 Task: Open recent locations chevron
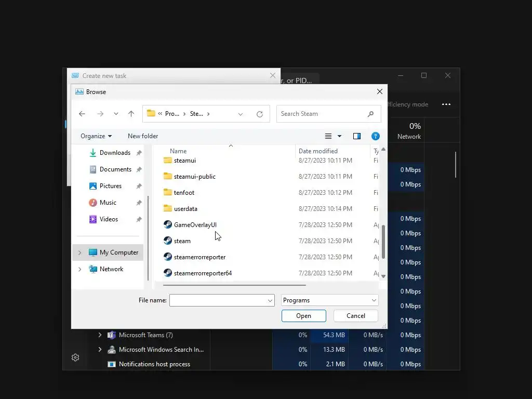click(x=116, y=114)
